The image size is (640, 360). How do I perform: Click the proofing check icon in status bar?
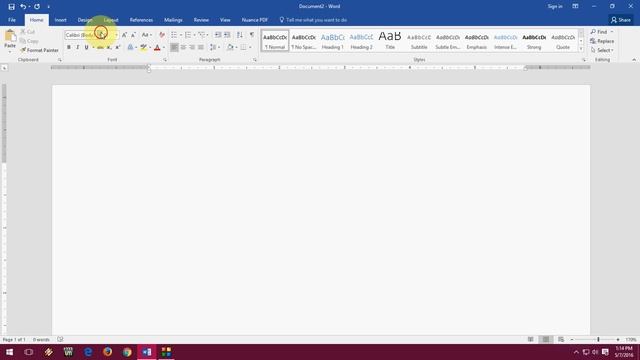click(x=60, y=339)
